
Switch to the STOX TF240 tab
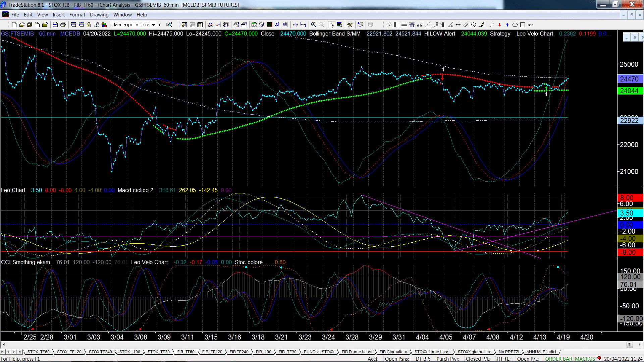(x=100, y=352)
